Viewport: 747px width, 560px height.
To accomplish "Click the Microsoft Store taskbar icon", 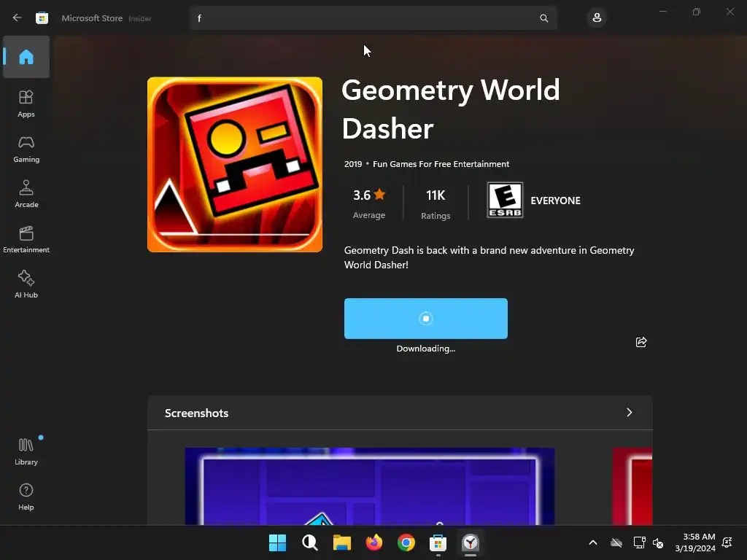I will point(438,542).
